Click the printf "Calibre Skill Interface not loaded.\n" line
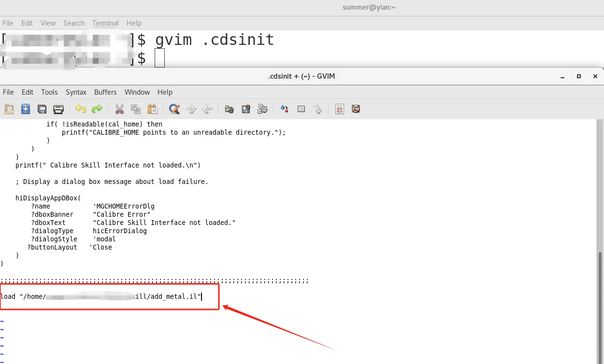Viewport: 604px width, 364px height. coord(108,165)
